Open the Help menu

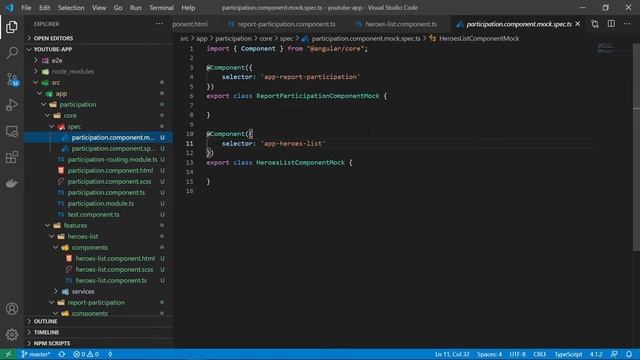click(188, 8)
